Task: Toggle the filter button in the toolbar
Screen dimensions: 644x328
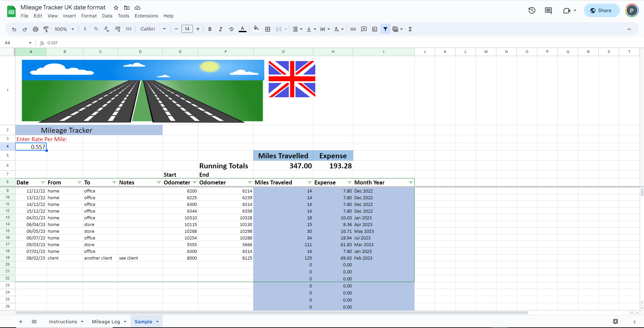Action: point(385,29)
